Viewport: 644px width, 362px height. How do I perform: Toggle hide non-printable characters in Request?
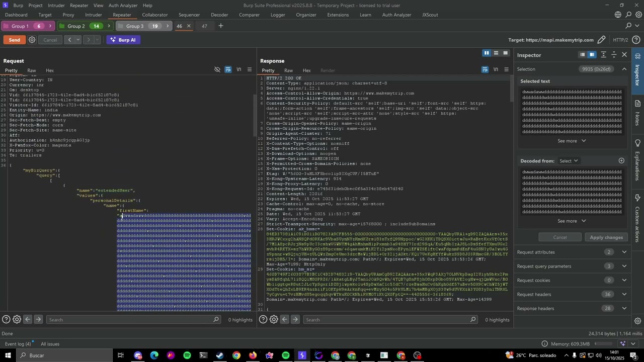[217, 70]
